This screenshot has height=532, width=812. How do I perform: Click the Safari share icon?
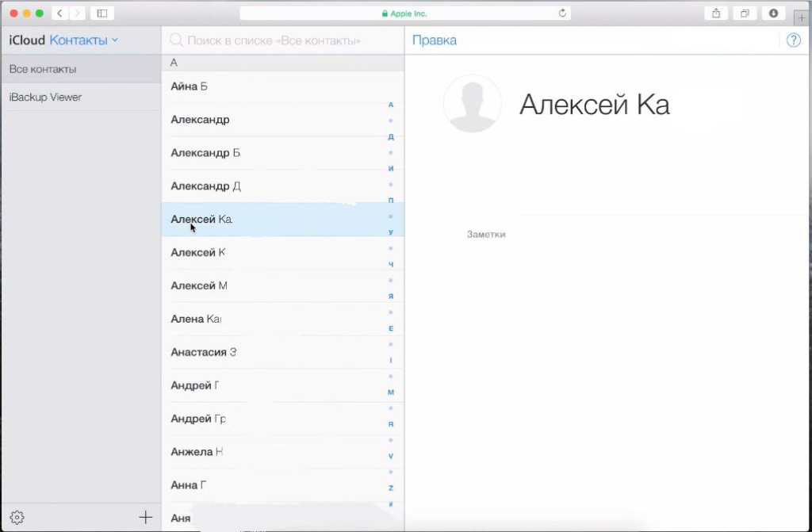(716, 13)
